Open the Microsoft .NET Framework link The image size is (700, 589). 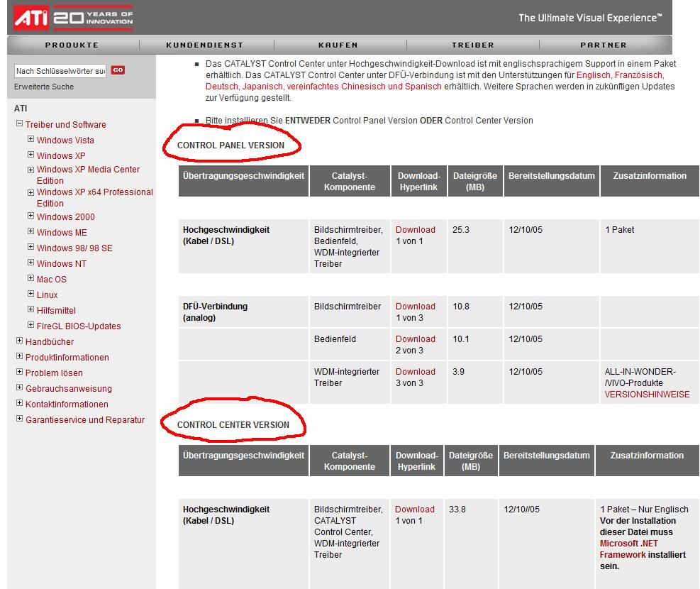click(629, 549)
